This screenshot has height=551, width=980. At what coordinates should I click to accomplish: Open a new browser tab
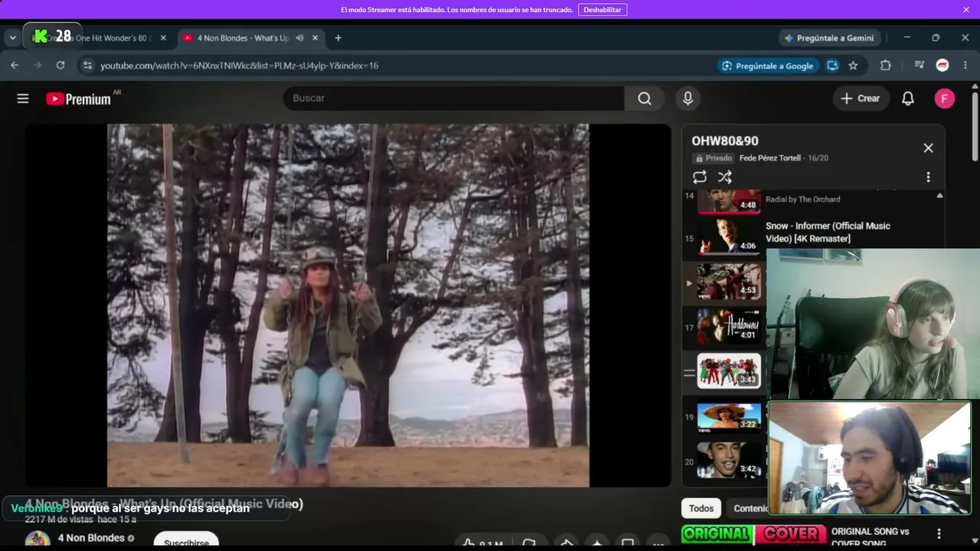tap(338, 38)
